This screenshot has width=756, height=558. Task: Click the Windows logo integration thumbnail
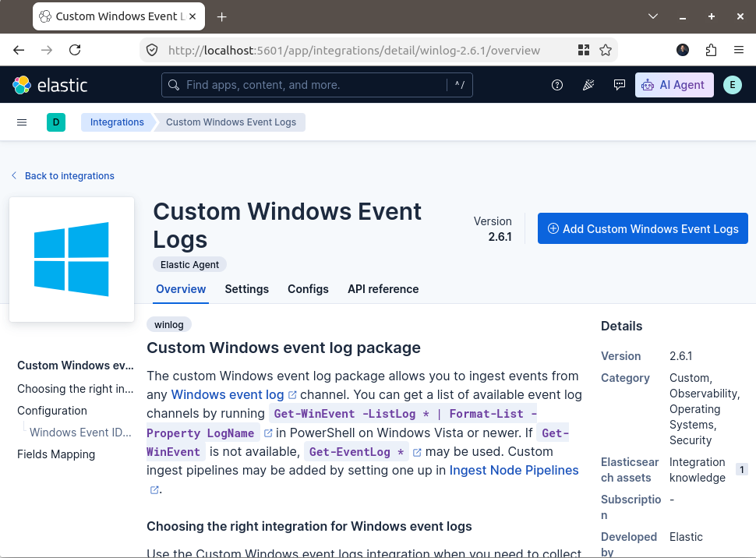point(72,259)
